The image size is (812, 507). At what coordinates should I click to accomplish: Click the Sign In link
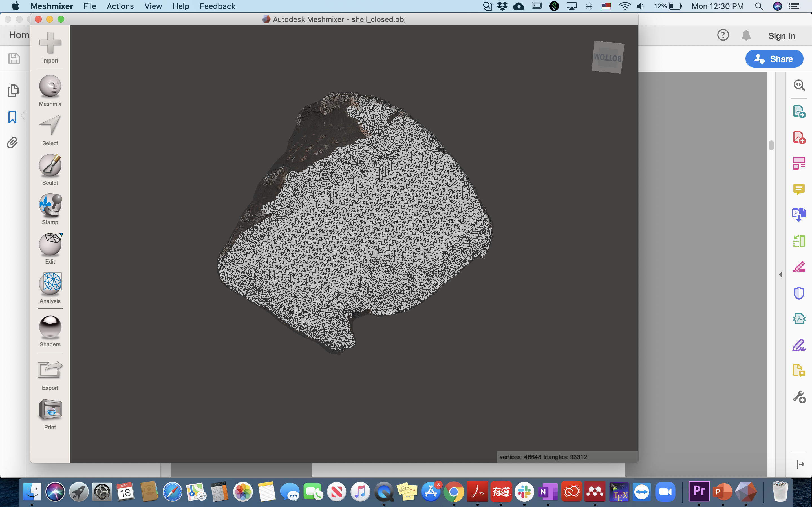tap(782, 36)
